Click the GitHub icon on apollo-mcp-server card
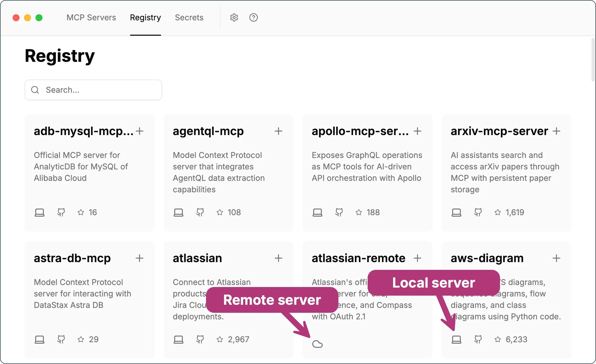 (x=339, y=212)
